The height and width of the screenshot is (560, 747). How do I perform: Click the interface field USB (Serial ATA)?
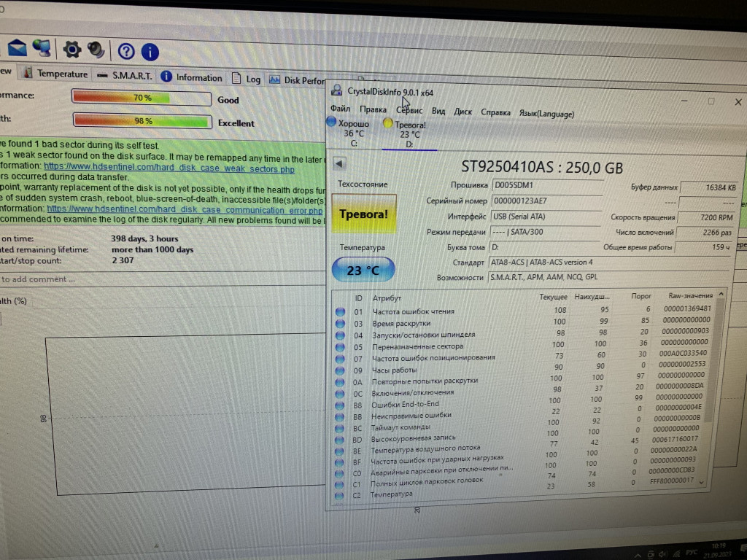546,216
